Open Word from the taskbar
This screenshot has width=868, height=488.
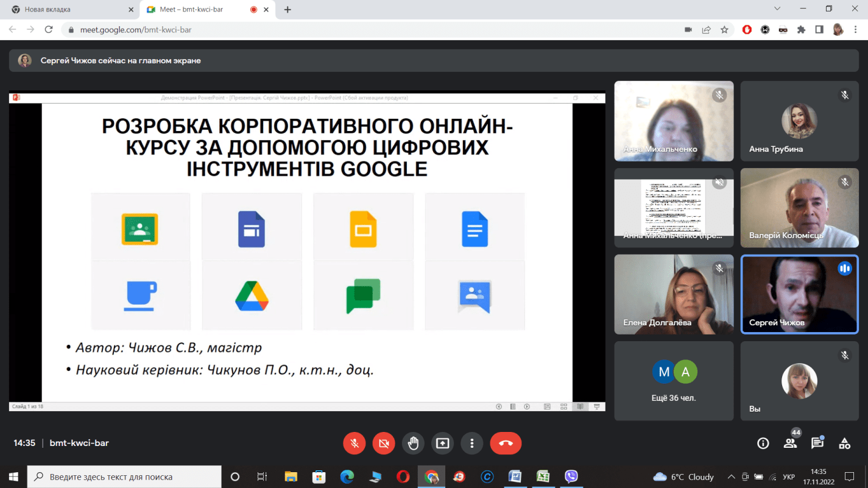pyautogui.click(x=515, y=477)
